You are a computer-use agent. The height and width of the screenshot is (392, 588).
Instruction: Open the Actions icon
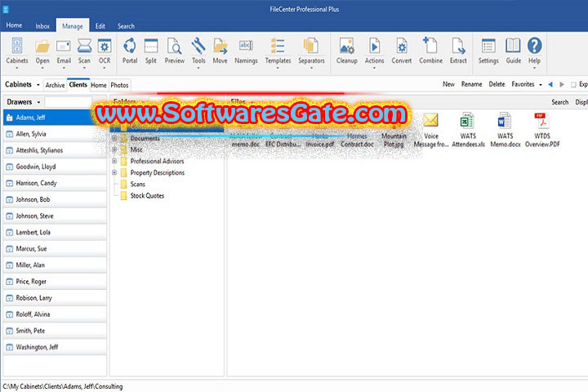pyautogui.click(x=374, y=46)
